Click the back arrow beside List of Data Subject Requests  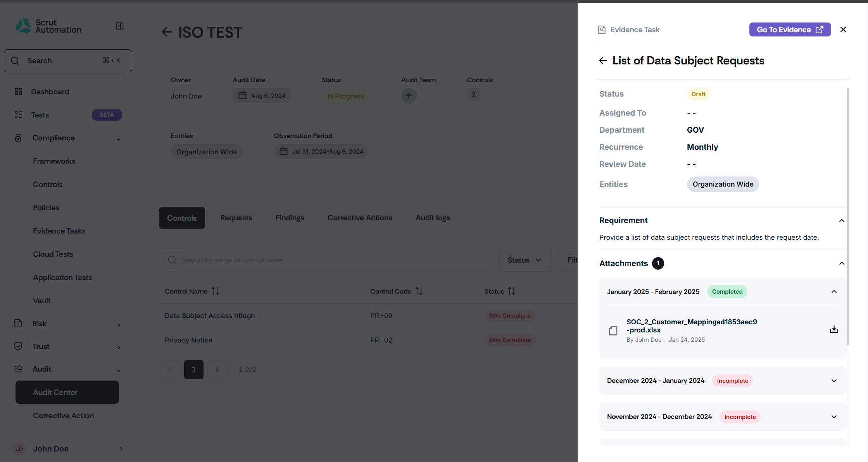[x=603, y=61]
